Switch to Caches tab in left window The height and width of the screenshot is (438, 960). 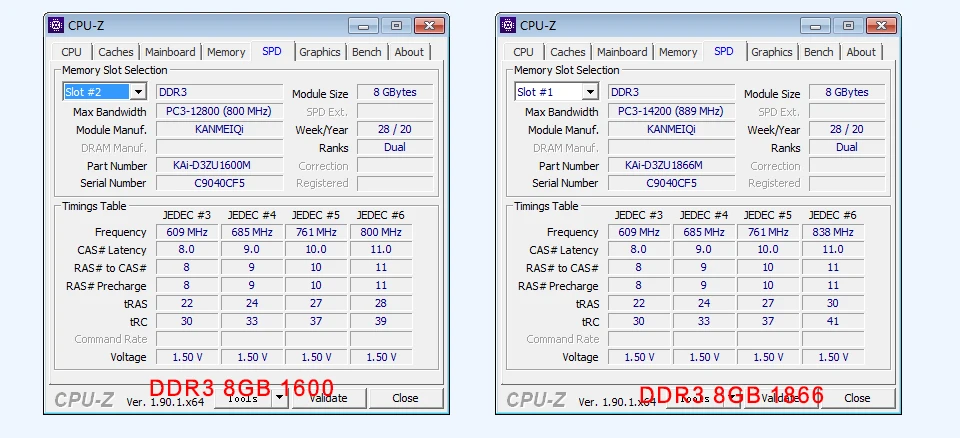[116, 52]
